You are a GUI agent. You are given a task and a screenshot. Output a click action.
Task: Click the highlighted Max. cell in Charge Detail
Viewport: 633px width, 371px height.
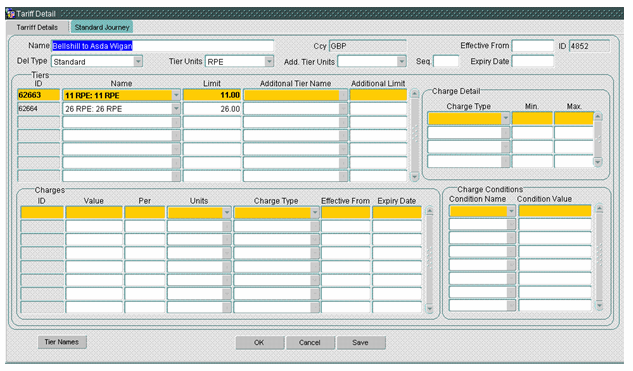(574, 118)
